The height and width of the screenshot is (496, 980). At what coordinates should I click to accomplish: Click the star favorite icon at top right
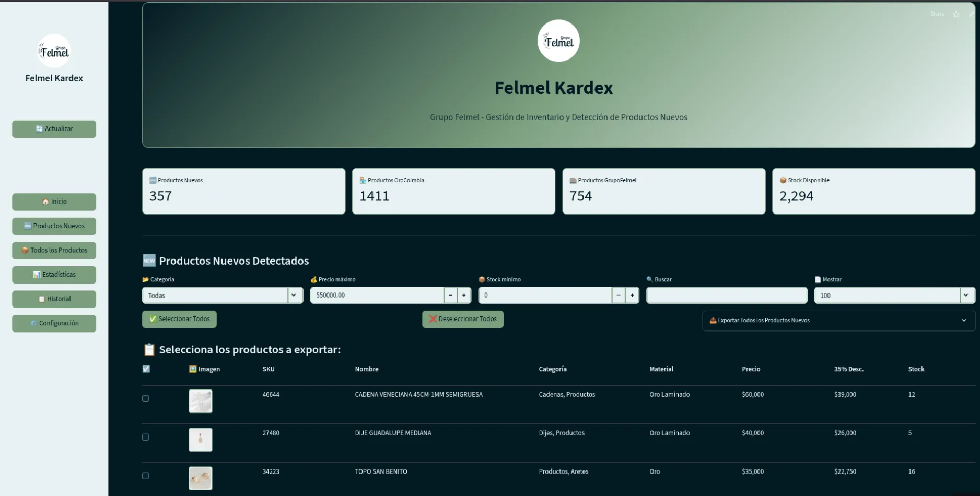(956, 14)
